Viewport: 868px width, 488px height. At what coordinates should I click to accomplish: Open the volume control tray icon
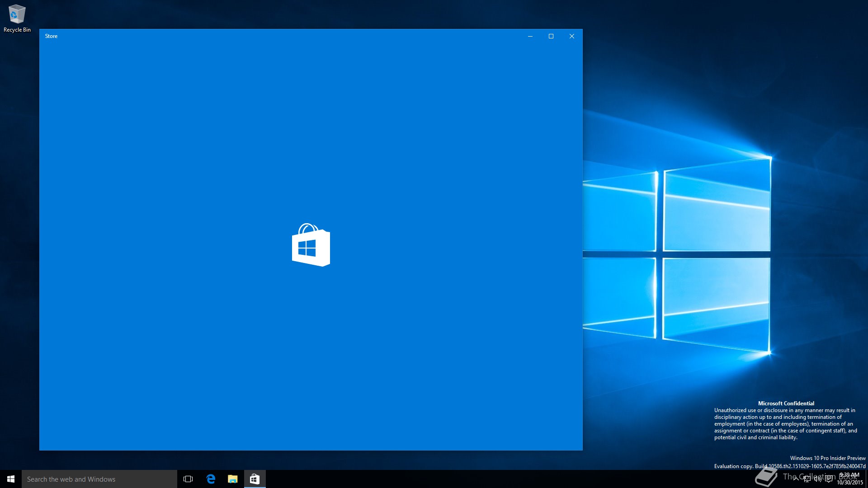(817, 479)
